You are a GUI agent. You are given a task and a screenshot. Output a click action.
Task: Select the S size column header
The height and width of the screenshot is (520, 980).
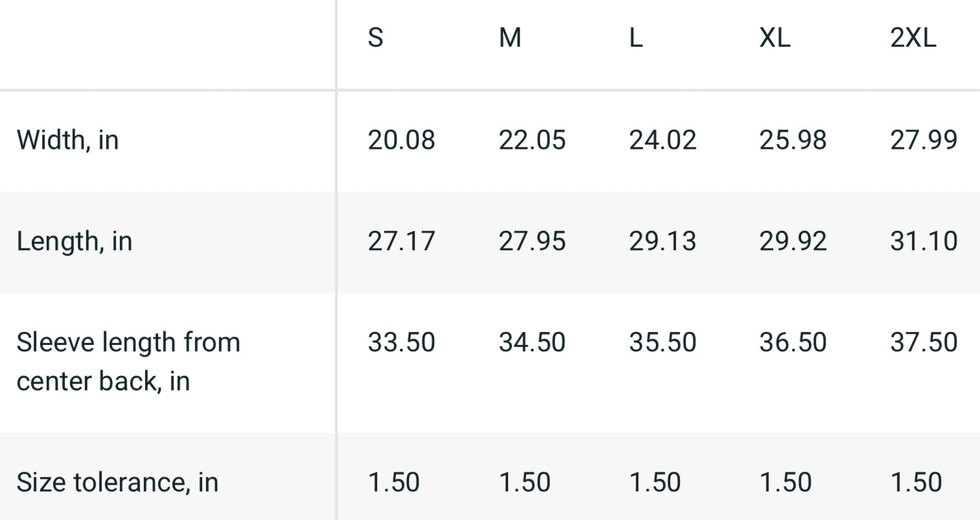[376, 38]
